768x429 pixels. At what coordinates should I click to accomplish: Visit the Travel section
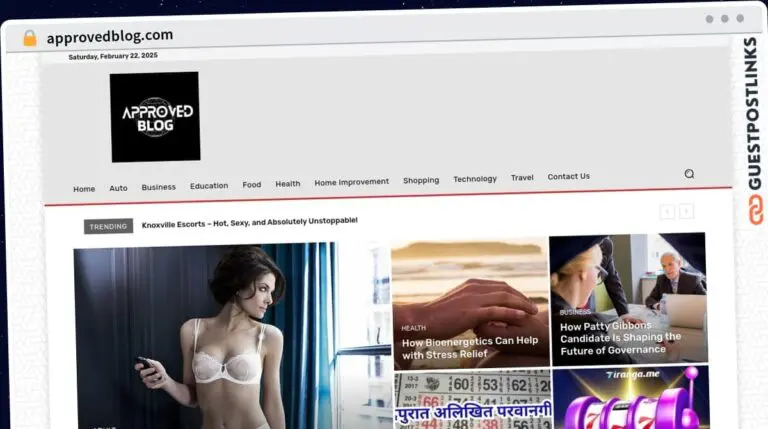(x=522, y=178)
